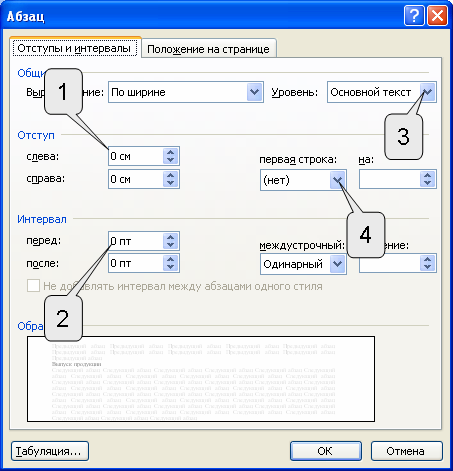Viewport: 453px width, 471px height.
Task: Select the Отступы и интервалы tab
Action: pyautogui.click(x=75, y=48)
